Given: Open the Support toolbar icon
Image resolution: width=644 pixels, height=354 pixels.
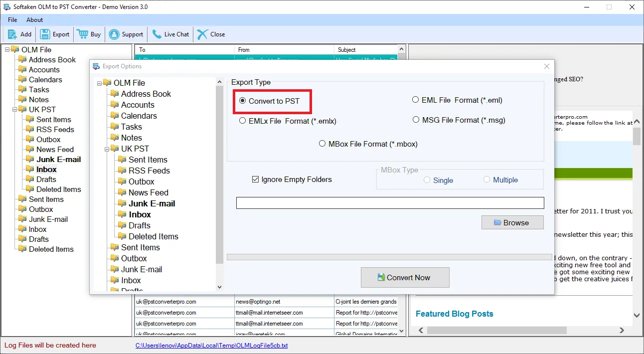Looking at the screenshot, I should pos(114,34).
